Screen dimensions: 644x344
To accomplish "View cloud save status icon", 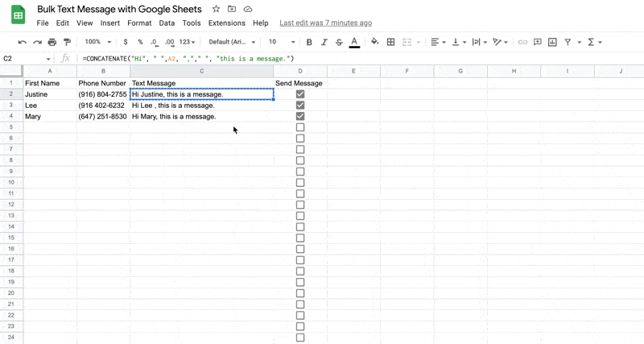I will pyautogui.click(x=248, y=9).
